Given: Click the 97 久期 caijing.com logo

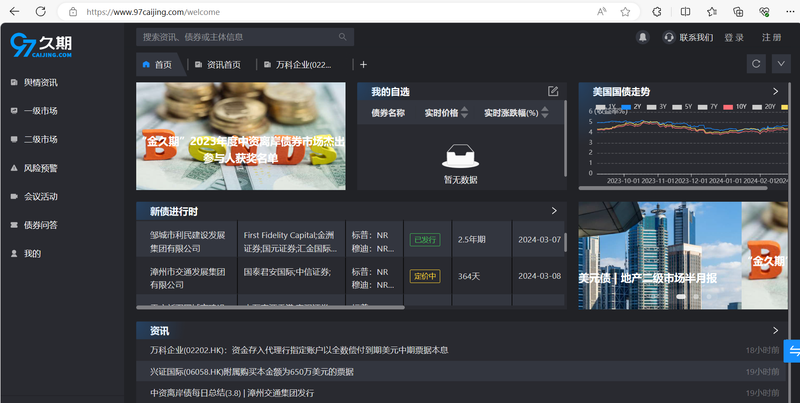Looking at the screenshot, I should [41, 45].
